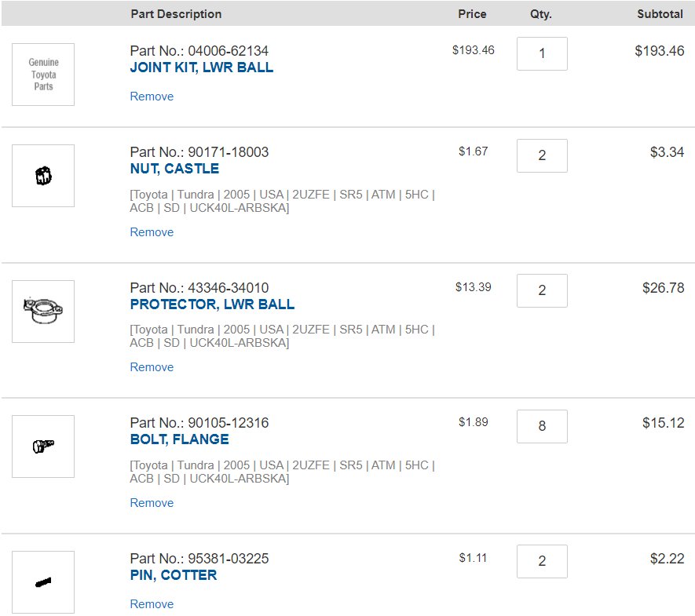Open the Genuine Toyota Parts thumbnail image

(x=43, y=75)
